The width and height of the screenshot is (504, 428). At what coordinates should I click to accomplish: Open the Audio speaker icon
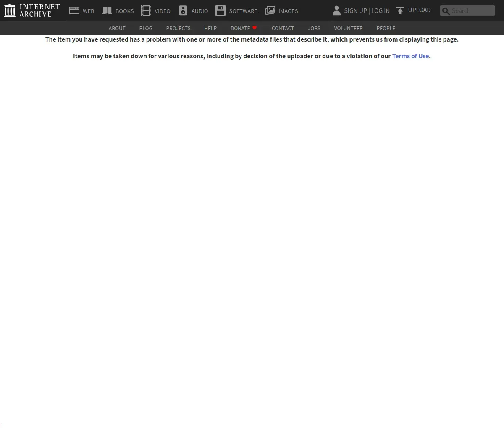point(183,10)
